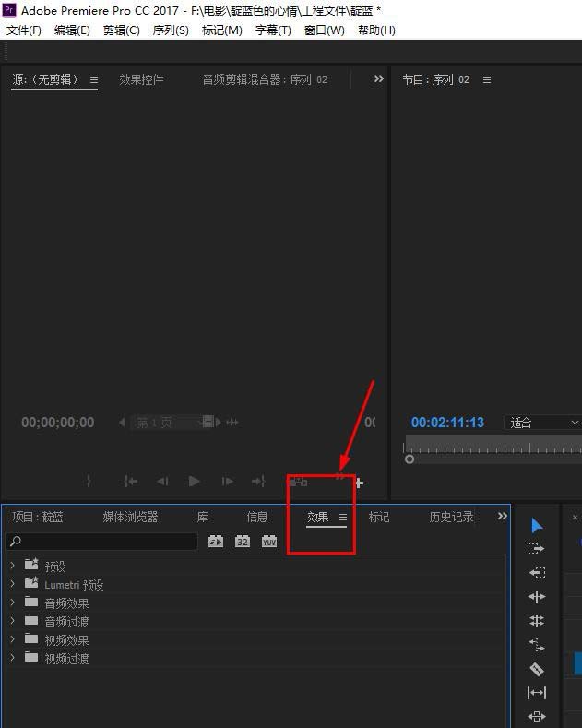Viewport: 582px width, 728px height.
Task: Expand the 视频过渡 folder
Action: (13, 658)
